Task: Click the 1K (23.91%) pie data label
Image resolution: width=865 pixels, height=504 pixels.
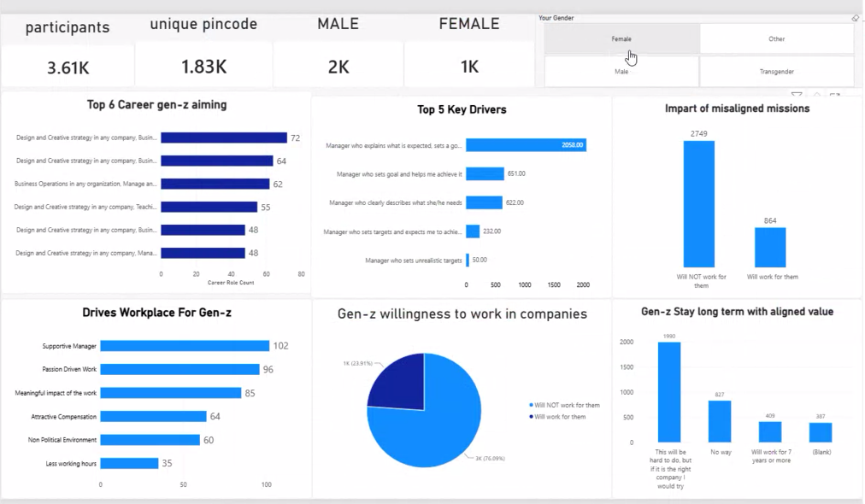Action: [357, 363]
